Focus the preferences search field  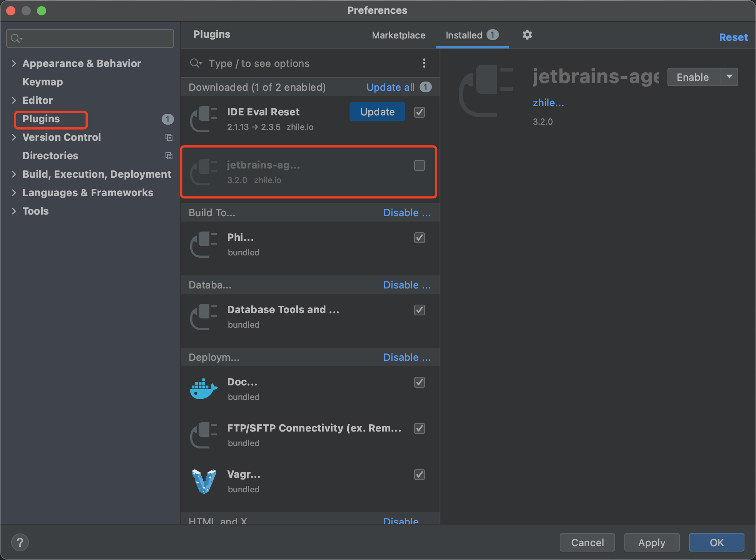point(90,38)
